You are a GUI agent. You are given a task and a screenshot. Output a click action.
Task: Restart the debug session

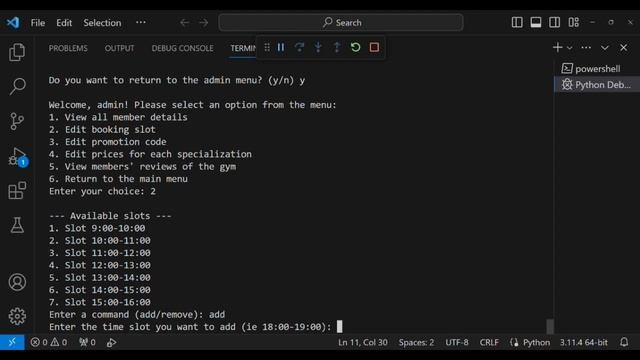[356, 47]
